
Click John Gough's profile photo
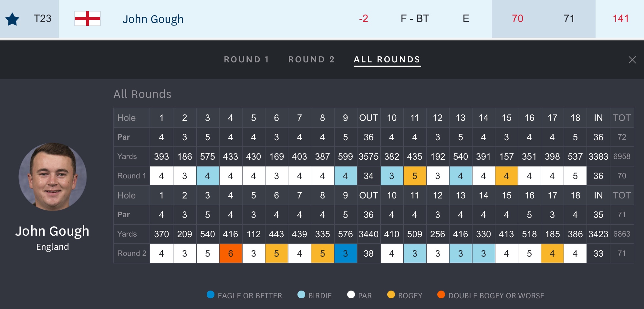pyautogui.click(x=53, y=176)
